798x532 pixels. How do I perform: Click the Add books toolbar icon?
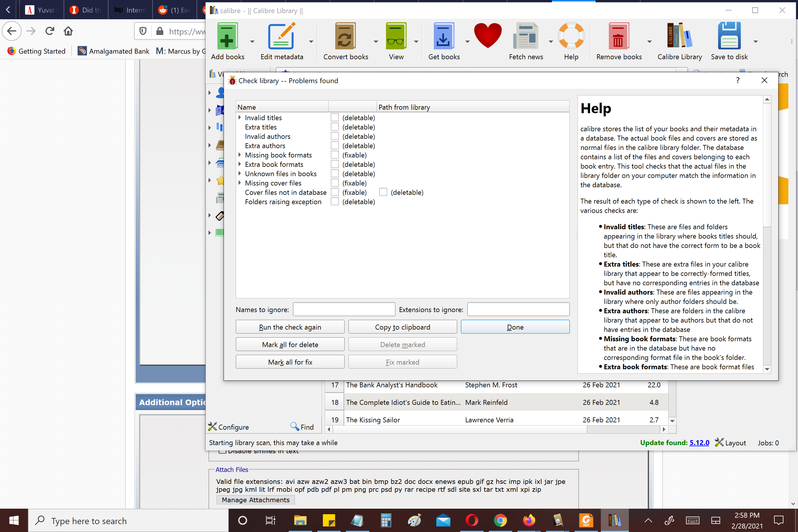[x=227, y=36]
